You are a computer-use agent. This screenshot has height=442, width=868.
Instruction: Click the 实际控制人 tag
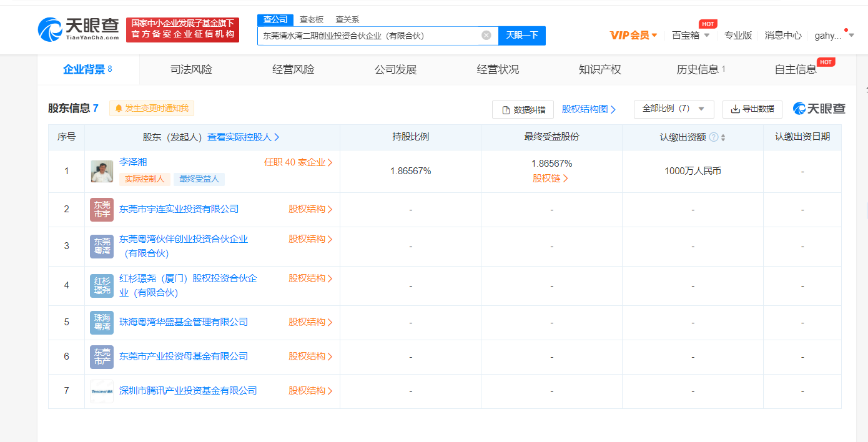pyautogui.click(x=144, y=179)
